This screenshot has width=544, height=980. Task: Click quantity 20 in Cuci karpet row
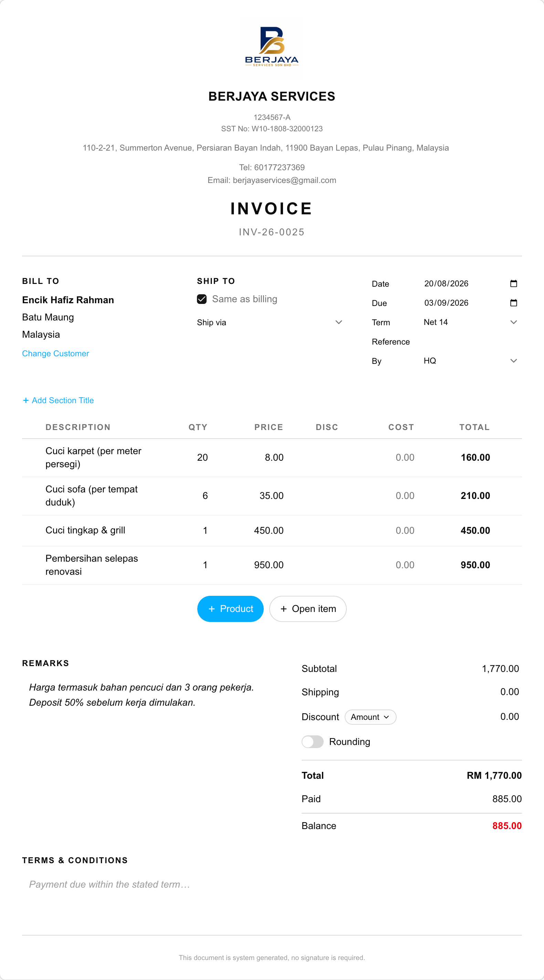click(202, 457)
